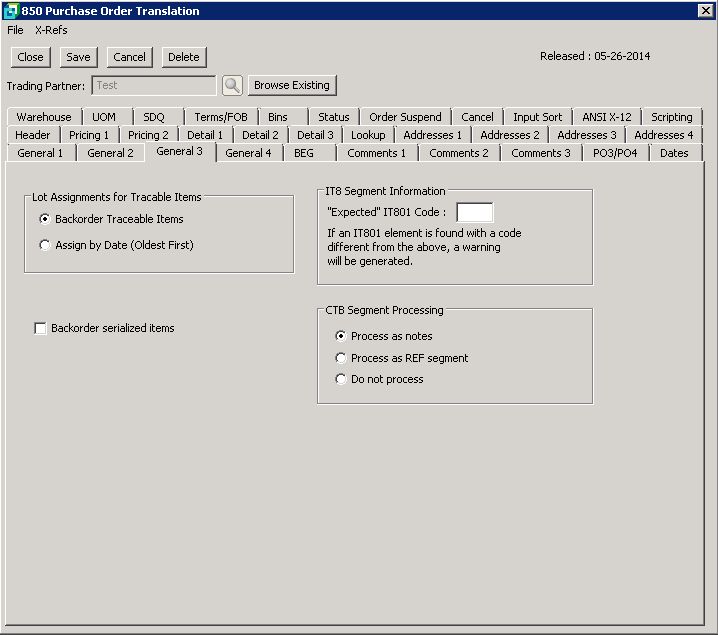This screenshot has width=718, height=635.
Task: Choose the Do not process option
Action: tap(341, 379)
